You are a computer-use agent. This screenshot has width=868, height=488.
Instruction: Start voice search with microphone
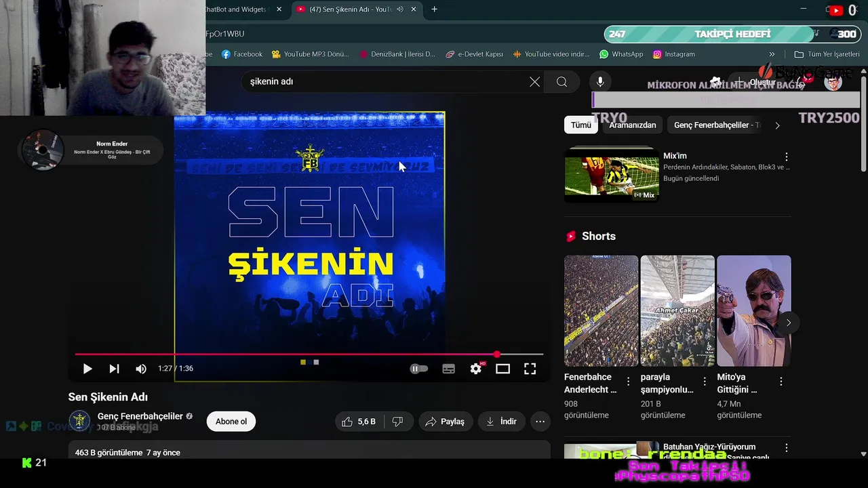pyautogui.click(x=600, y=81)
